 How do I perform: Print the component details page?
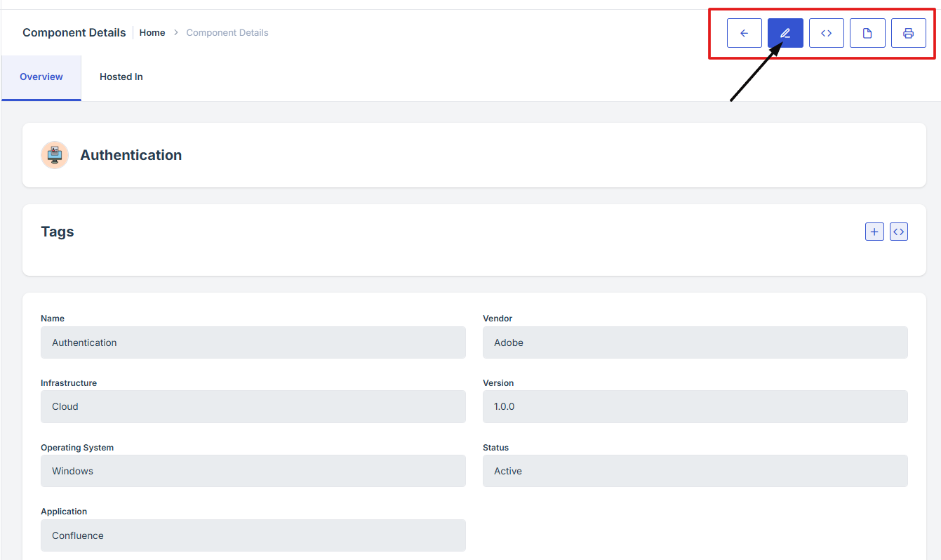click(908, 33)
